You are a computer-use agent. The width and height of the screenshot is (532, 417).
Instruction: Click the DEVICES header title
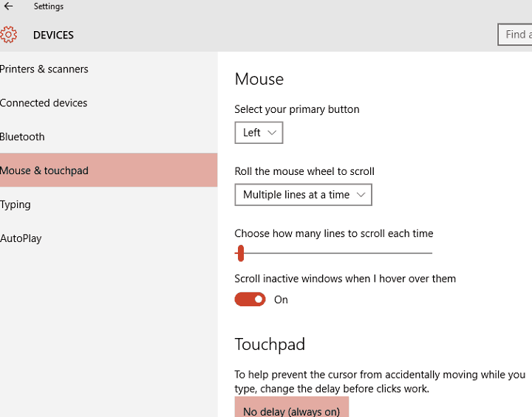pyautogui.click(x=53, y=35)
